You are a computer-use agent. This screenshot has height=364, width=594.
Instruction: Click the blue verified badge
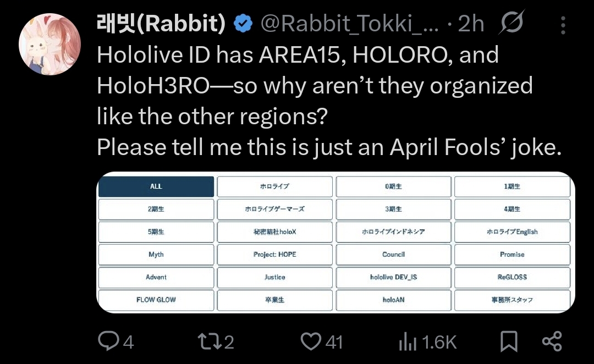(243, 24)
